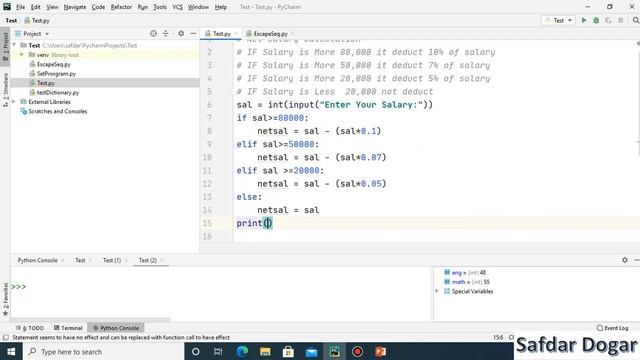The image size is (640, 360).
Task: Open the Refactor menu
Action: coord(121,7)
